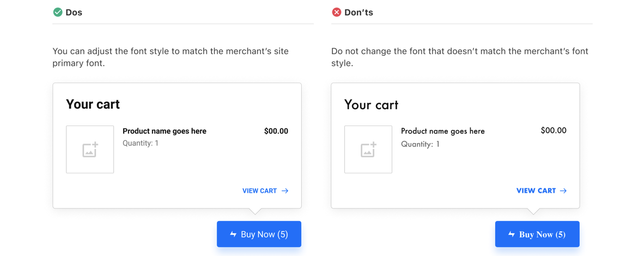The width and height of the screenshot is (644, 256).
Task: Click the Your cart title in the Dos card
Action: coord(93,104)
